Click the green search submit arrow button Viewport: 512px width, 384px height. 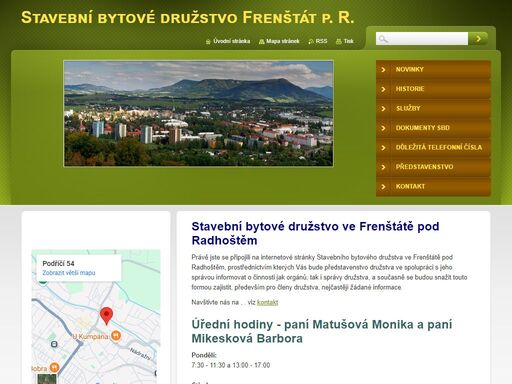pos(478,39)
